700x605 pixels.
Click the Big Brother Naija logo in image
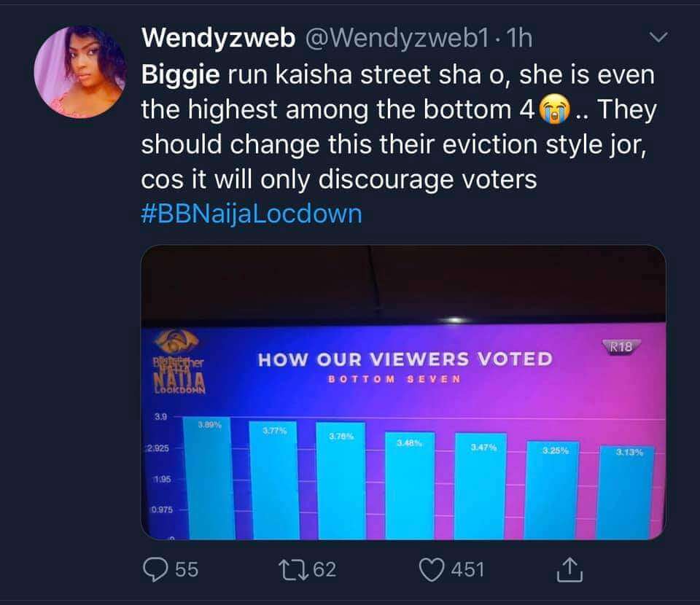[x=179, y=362]
